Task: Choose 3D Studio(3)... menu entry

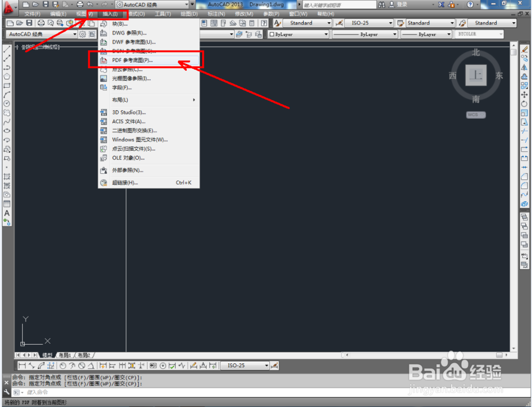Action: coord(148,113)
